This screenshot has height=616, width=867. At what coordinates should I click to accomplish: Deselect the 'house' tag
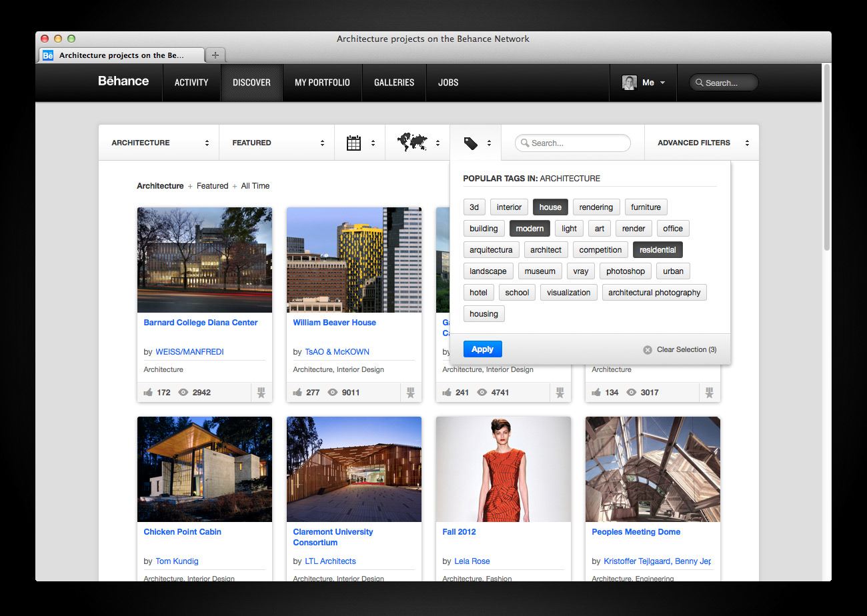tap(550, 207)
